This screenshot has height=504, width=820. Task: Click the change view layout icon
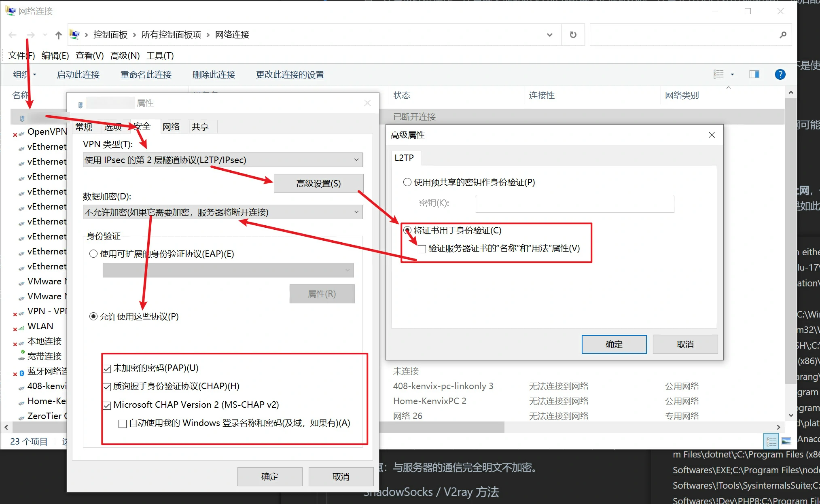tap(719, 74)
